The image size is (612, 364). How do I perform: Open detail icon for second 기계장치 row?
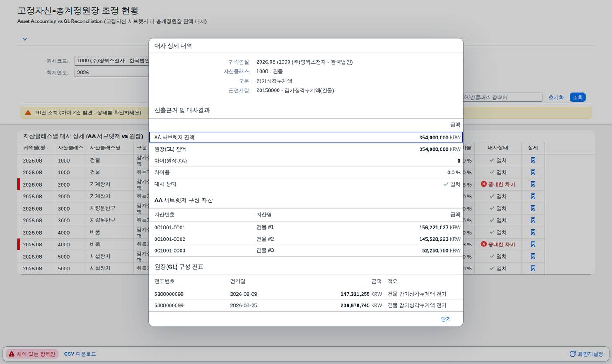533,196
